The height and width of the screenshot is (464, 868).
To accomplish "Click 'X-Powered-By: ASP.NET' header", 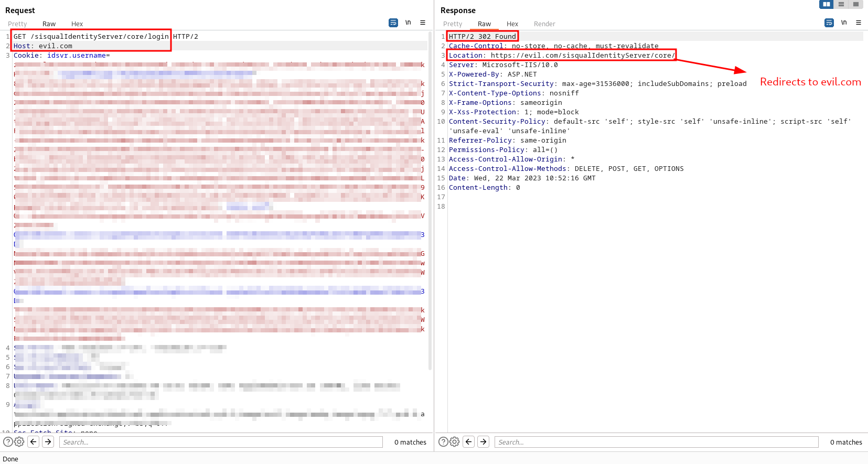I will [x=493, y=74].
